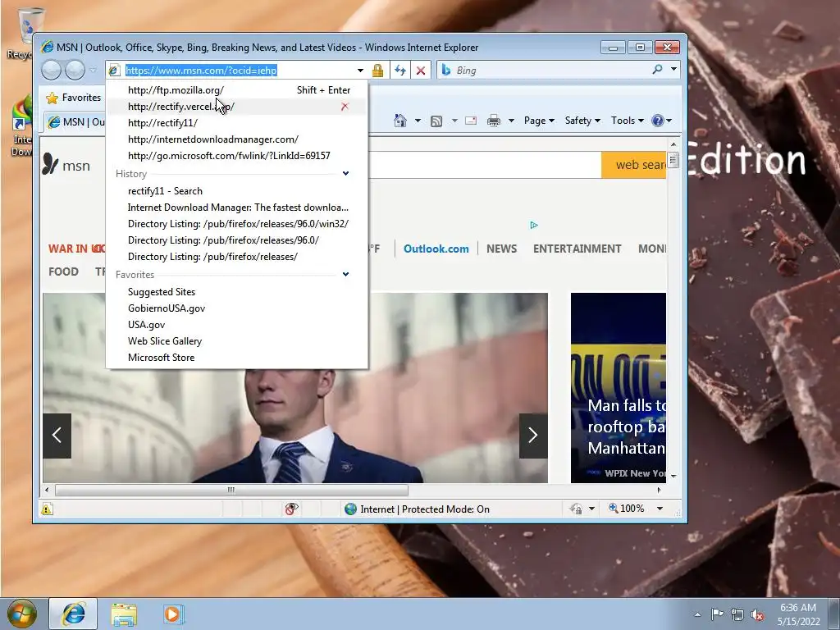The image size is (840, 630).
Task: Delete the rectify.vercel entry with red X
Action: pos(345,107)
